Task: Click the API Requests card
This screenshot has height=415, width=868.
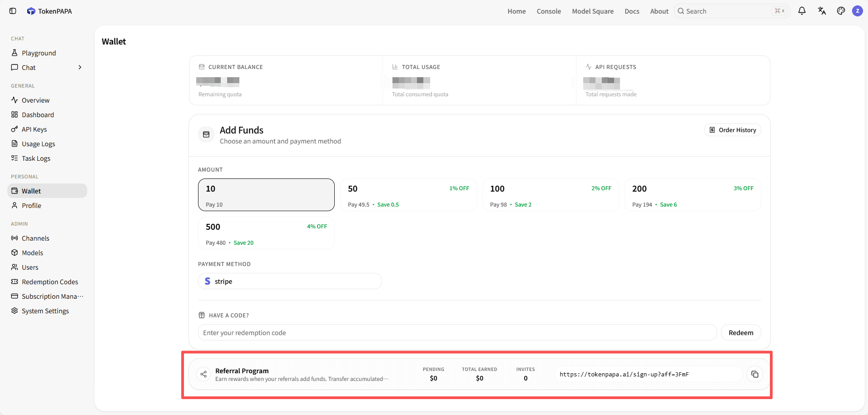Action: click(673, 80)
